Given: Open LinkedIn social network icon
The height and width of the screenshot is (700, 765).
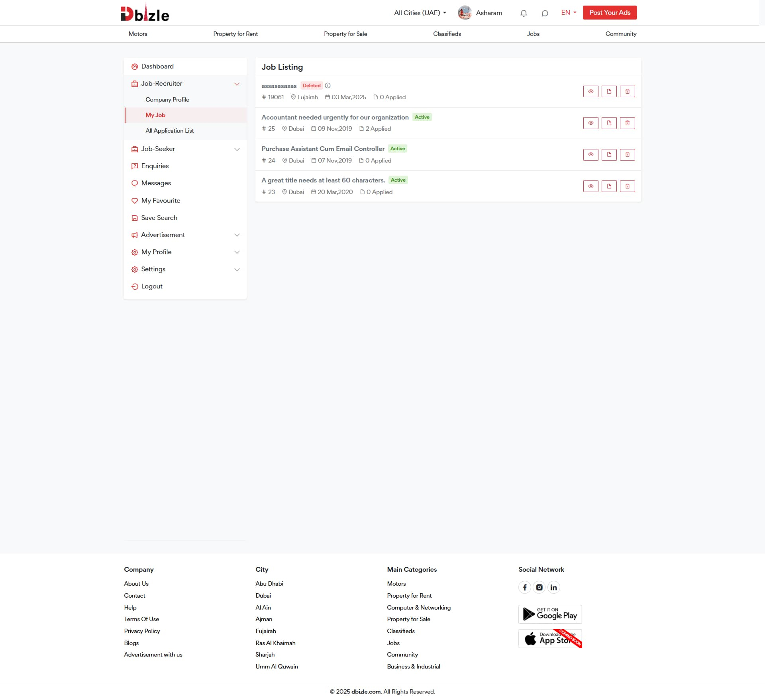Looking at the screenshot, I should click(x=553, y=587).
